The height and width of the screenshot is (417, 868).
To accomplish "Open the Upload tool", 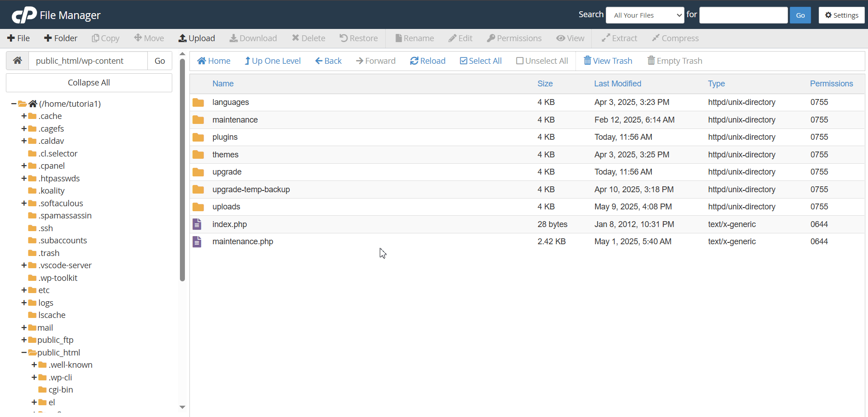I will point(197,38).
